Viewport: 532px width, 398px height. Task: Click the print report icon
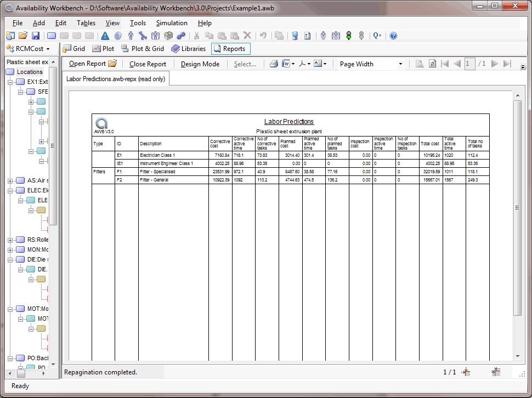point(274,64)
